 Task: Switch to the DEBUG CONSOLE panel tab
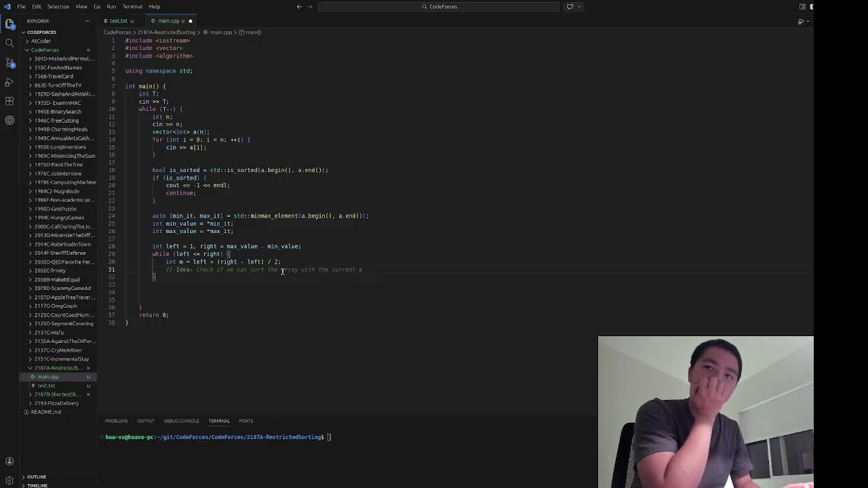pyautogui.click(x=182, y=421)
